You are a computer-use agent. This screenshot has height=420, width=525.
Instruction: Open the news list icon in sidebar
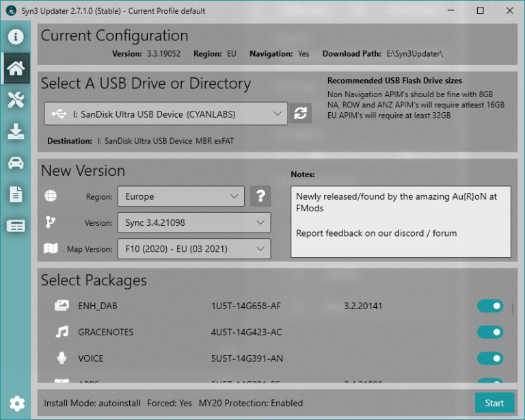click(x=16, y=226)
